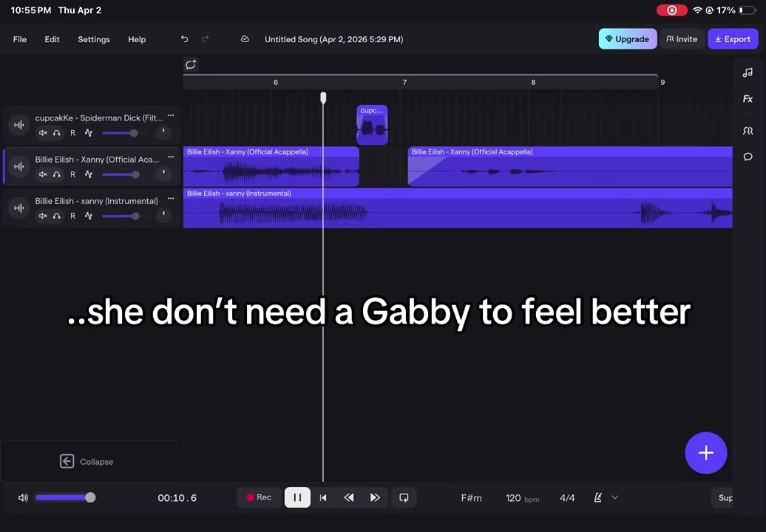Open the collaborators panel icon
Screen dimensions: 766x532
click(748, 131)
